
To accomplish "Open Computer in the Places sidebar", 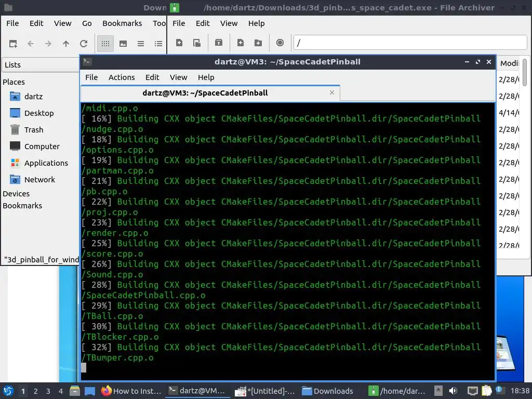I will pyautogui.click(x=42, y=146).
